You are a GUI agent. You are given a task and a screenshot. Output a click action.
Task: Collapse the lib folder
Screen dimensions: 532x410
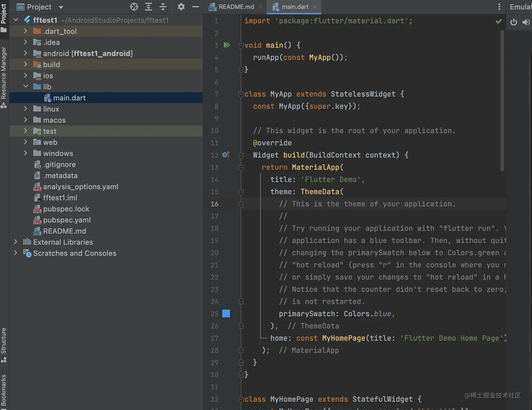point(25,87)
